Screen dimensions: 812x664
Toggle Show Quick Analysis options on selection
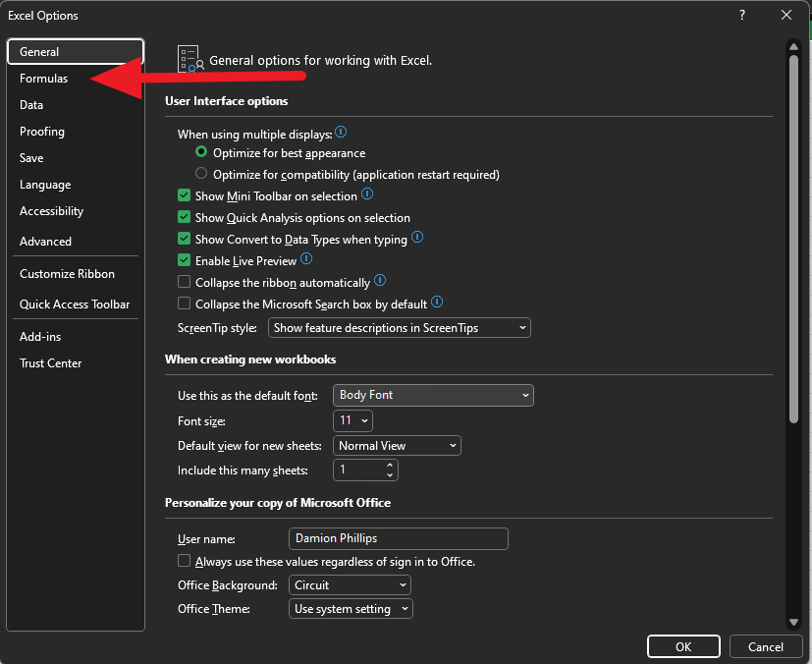(184, 216)
